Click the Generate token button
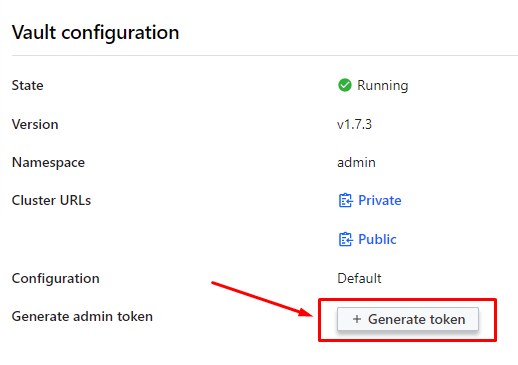This screenshot has height=365, width=518. click(408, 319)
